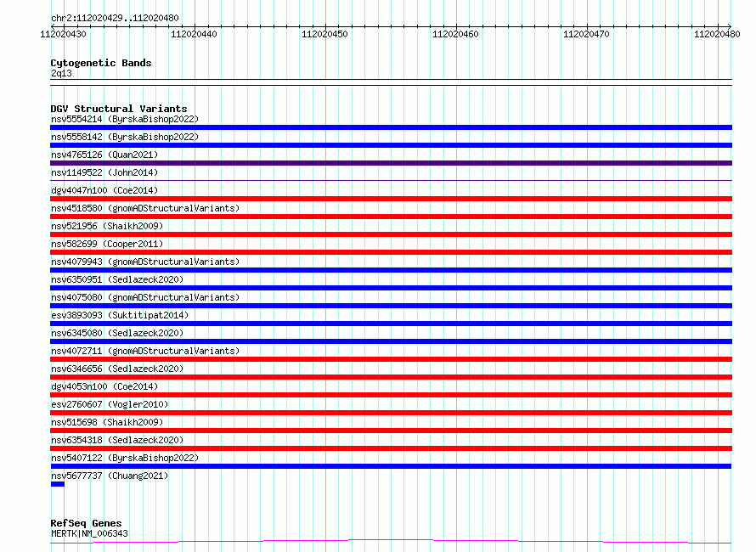
Task: Select the 2q13 band label
Action: 61,73
